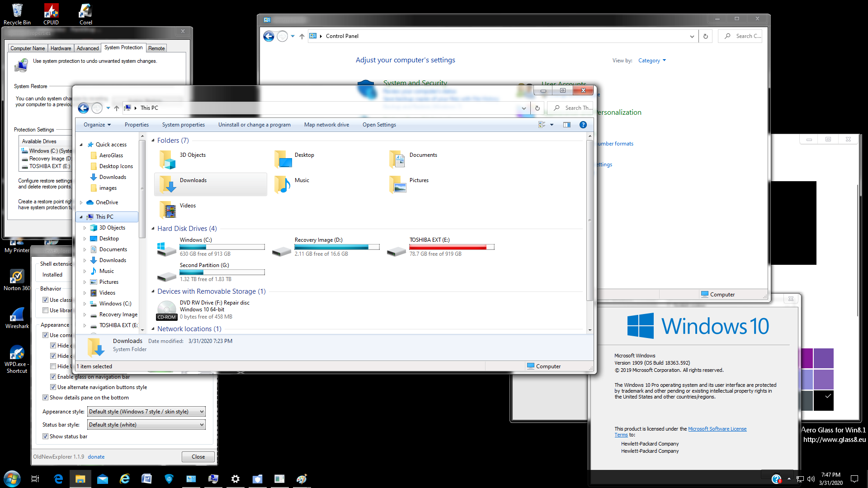Open the Music folder in Folders group

tap(292, 184)
